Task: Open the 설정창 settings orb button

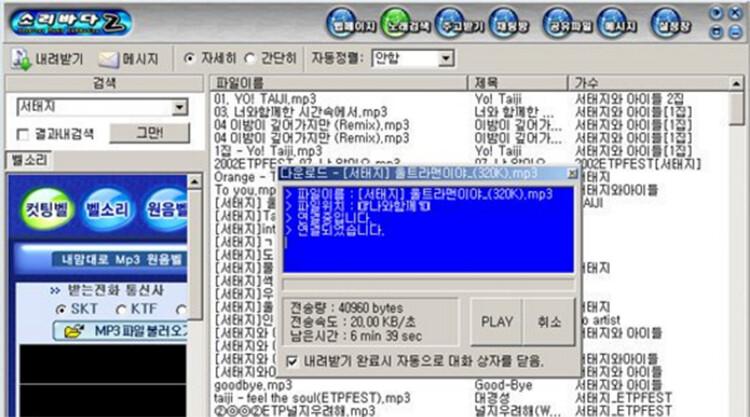Action: click(672, 23)
